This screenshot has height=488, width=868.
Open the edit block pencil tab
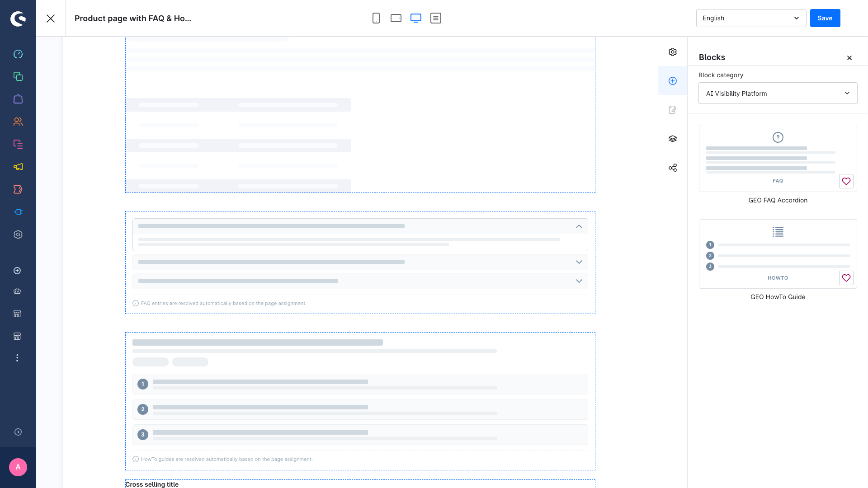click(x=673, y=110)
